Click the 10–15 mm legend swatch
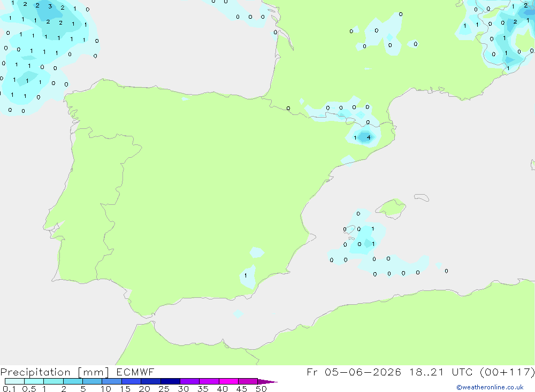 [x=112, y=381]
